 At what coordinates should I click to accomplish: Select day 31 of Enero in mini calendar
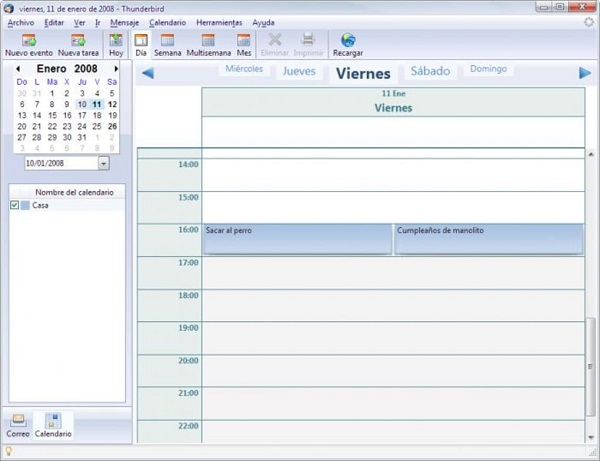[x=82, y=137]
